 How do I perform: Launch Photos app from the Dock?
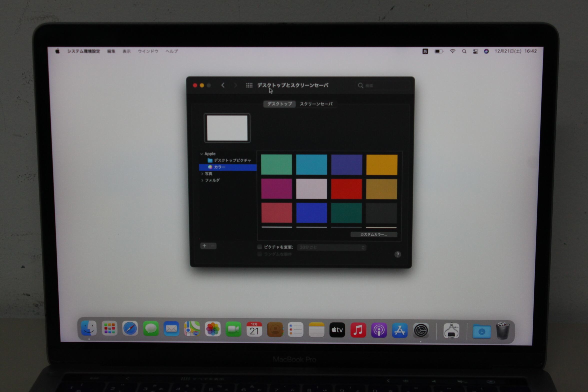click(x=212, y=329)
